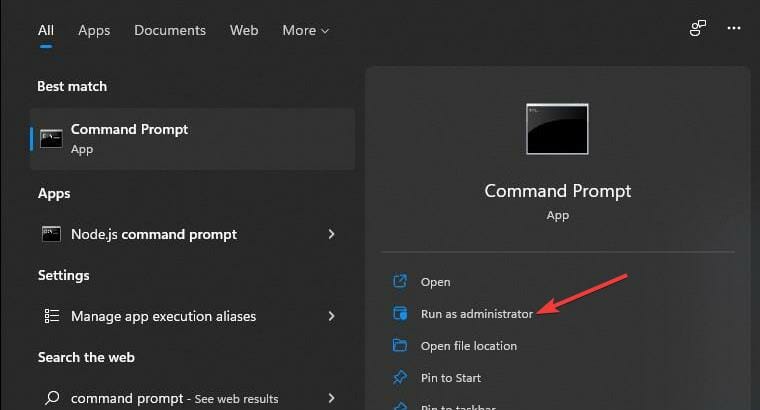Select the Web search tab

pyautogui.click(x=244, y=30)
